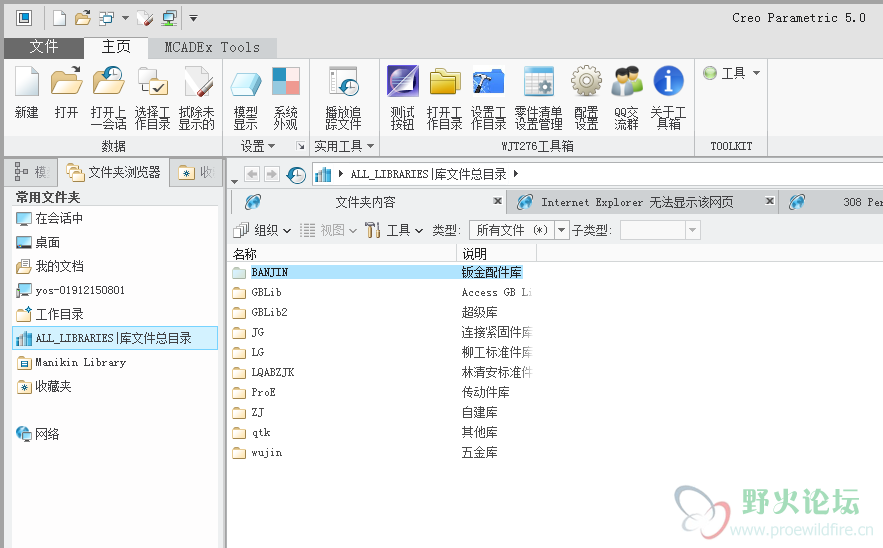Open 配置设置 gear icon
The height and width of the screenshot is (548, 883).
coord(586,81)
